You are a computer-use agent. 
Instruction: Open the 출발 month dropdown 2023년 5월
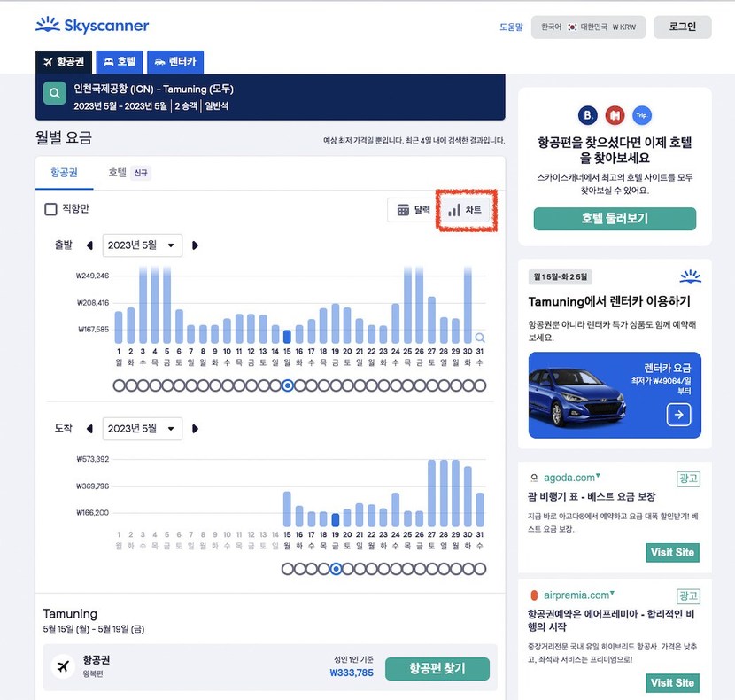point(143,245)
